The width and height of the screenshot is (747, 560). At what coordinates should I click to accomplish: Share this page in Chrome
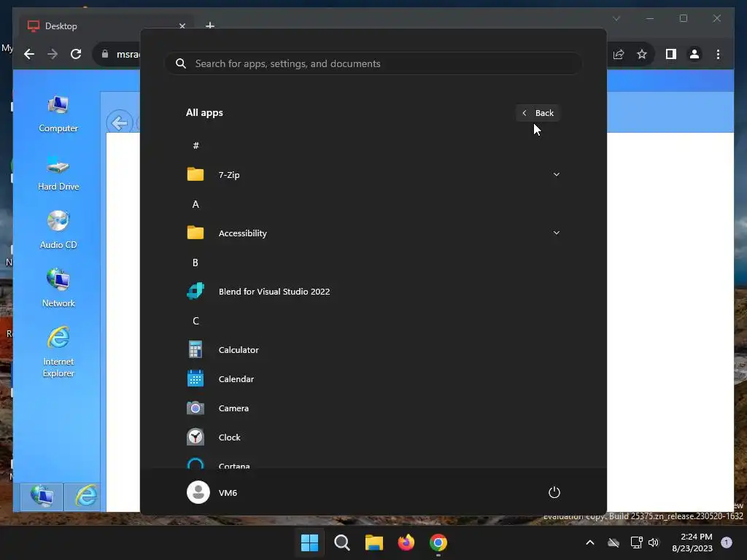[x=619, y=54]
